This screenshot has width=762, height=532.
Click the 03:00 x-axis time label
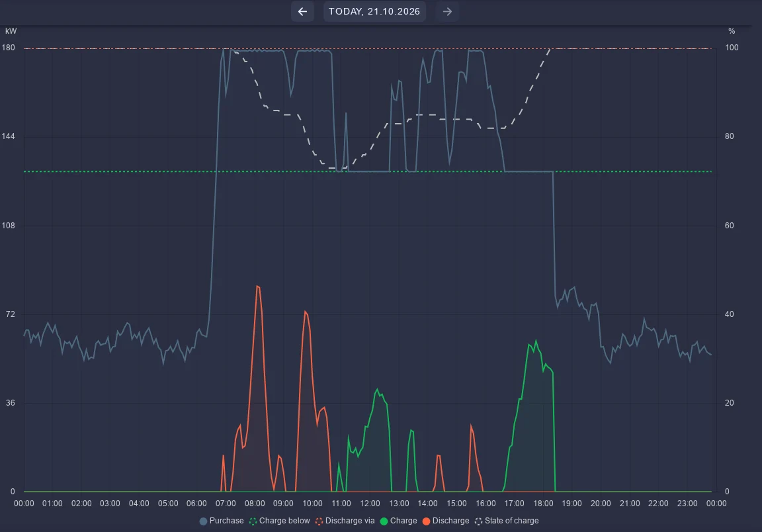tap(110, 504)
